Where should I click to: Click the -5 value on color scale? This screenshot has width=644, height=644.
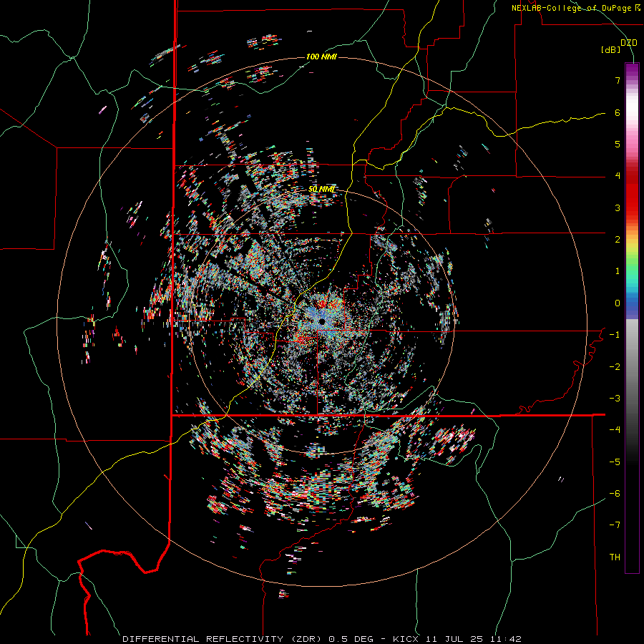615,462
